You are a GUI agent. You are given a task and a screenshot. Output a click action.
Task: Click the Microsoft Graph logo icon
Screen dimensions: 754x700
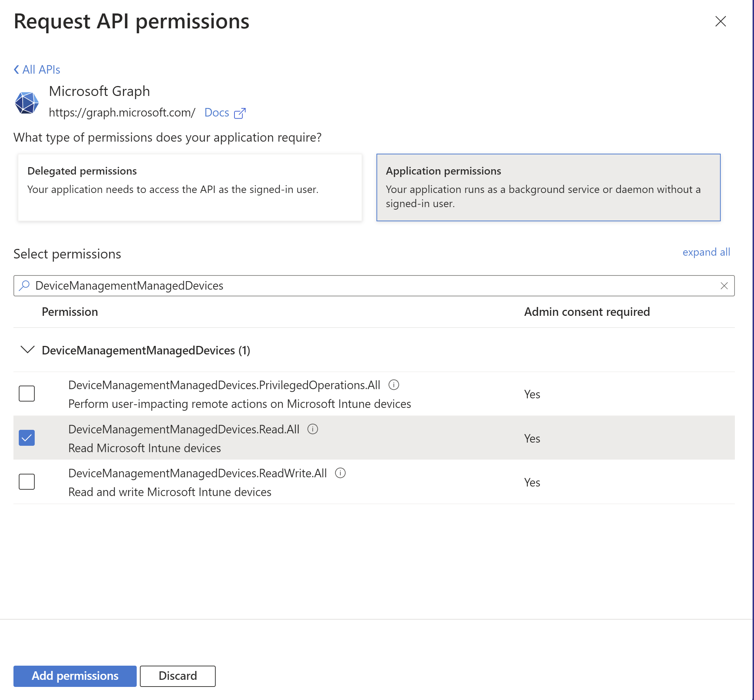coord(27,103)
